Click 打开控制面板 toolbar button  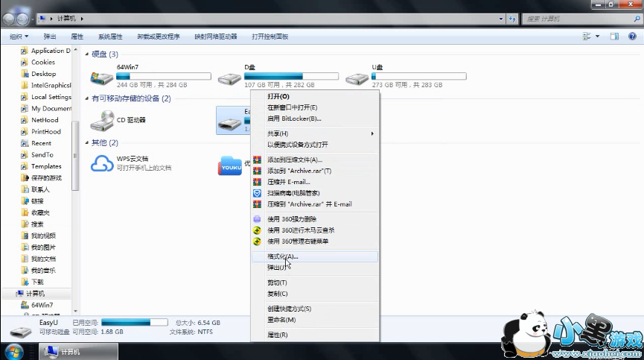pos(270,36)
